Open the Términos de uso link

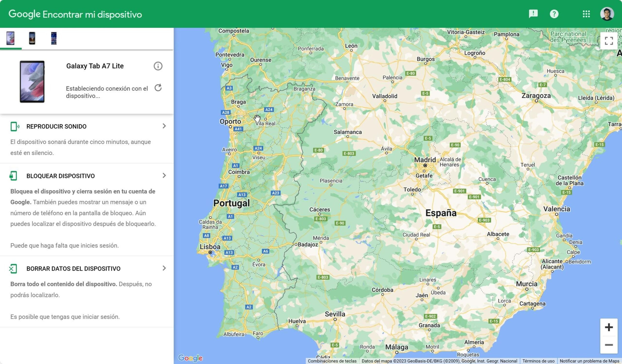[538, 361]
